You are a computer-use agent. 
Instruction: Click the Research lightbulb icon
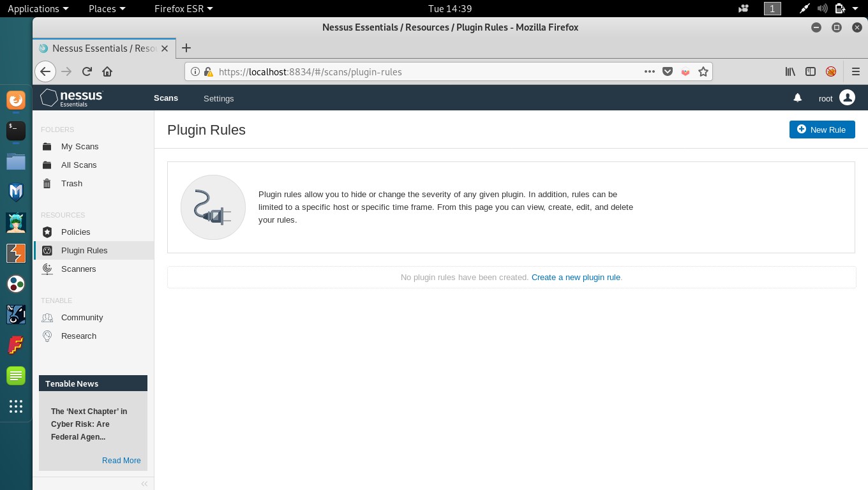[x=47, y=336]
